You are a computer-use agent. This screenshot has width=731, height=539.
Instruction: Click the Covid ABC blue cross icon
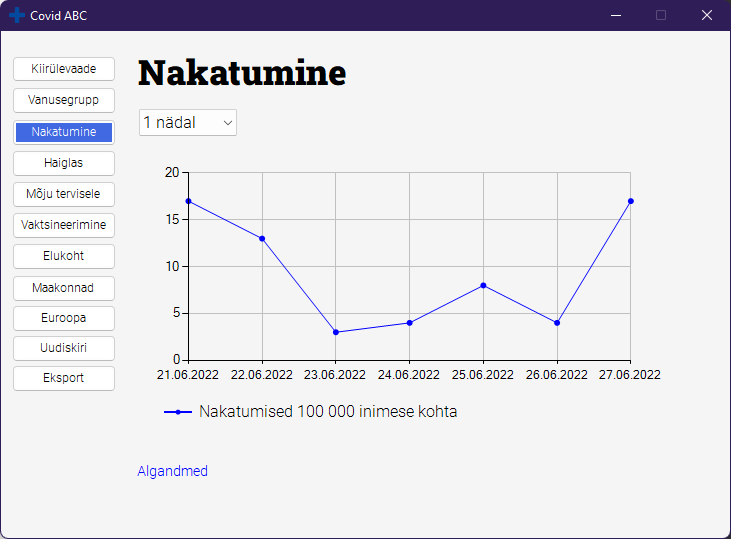(x=17, y=15)
